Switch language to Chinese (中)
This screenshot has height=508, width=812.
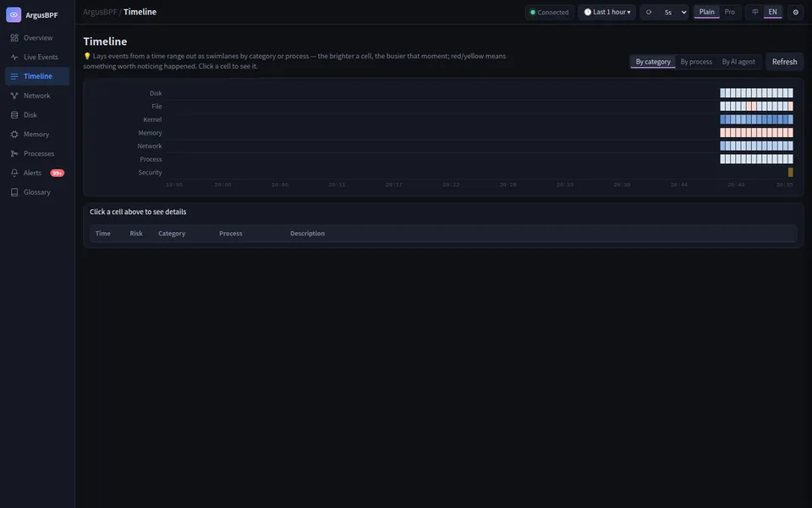pyautogui.click(x=755, y=12)
